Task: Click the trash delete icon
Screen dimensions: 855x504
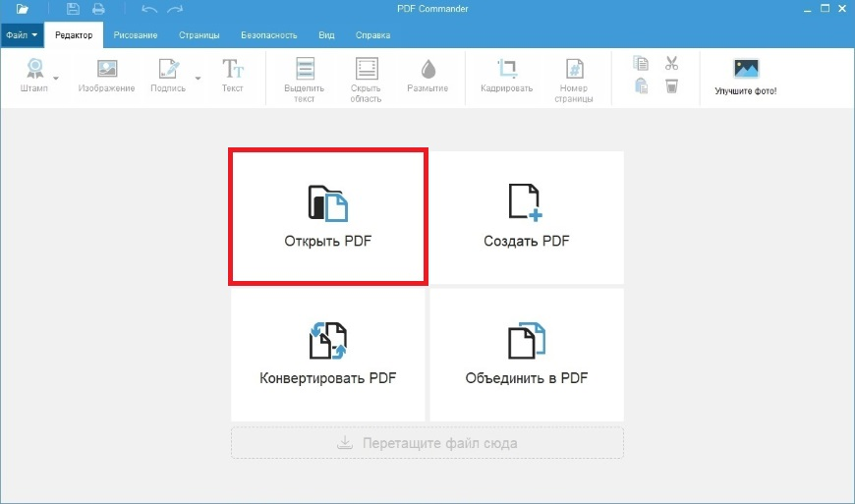Action: tap(672, 85)
